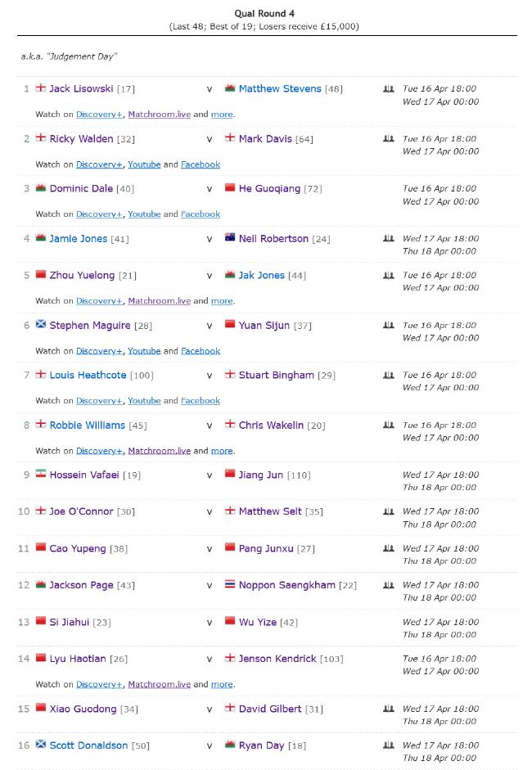This screenshot has width=532, height=770.
Task: Open Jack Lisowski player page
Action: tap(81, 89)
